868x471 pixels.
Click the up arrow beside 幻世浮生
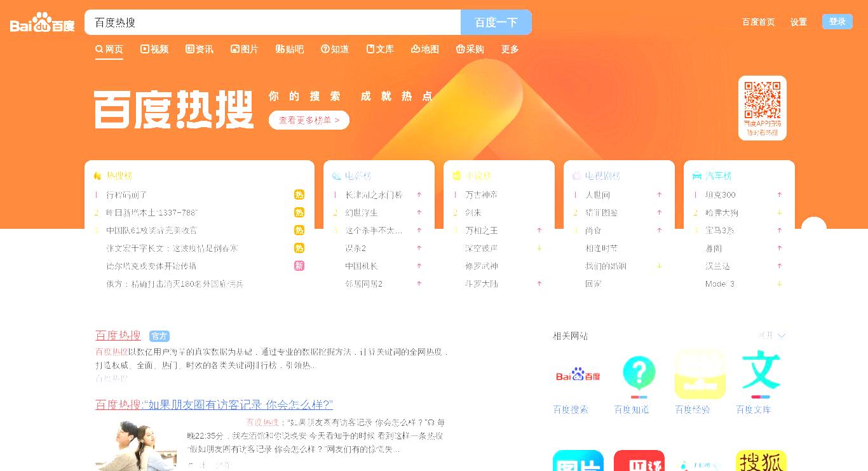tap(419, 212)
